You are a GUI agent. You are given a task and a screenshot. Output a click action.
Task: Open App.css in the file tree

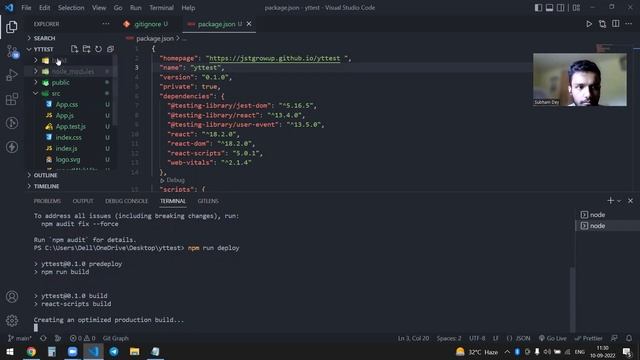coord(67,104)
